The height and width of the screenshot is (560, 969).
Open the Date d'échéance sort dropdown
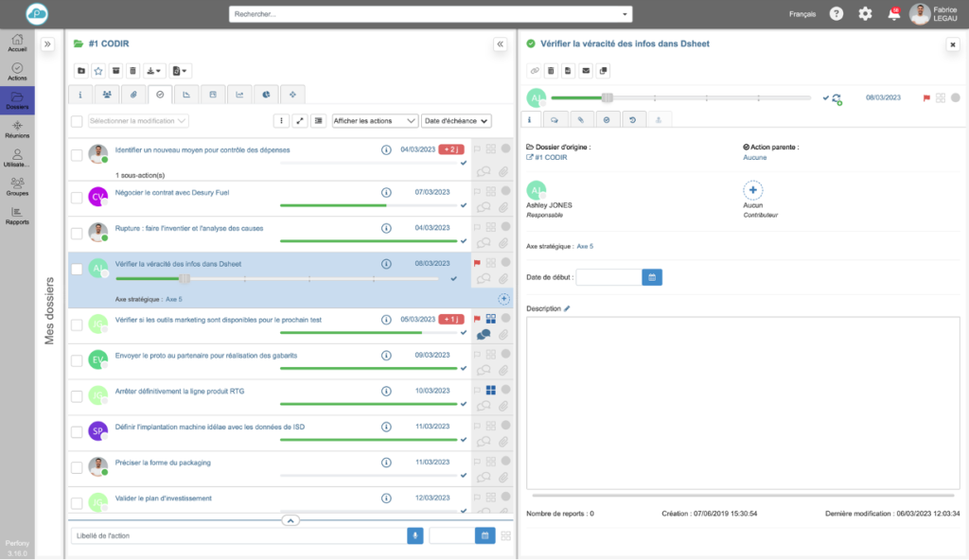[x=457, y=121]
